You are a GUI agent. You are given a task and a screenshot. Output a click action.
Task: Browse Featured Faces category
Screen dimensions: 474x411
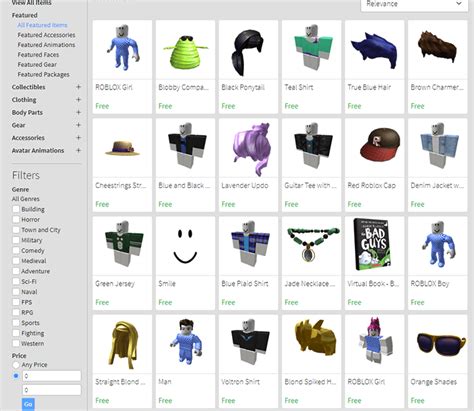click(x=38, y=55)
